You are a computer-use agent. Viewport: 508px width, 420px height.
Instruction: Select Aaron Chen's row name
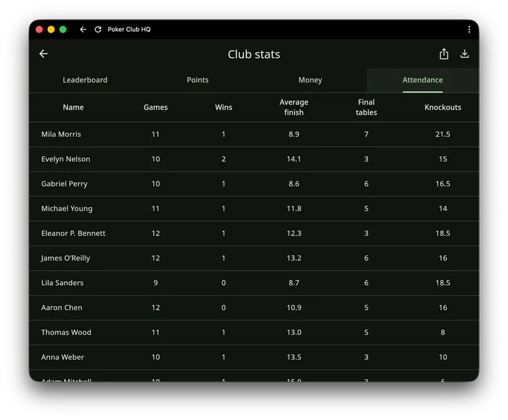(x=61, y=308)
